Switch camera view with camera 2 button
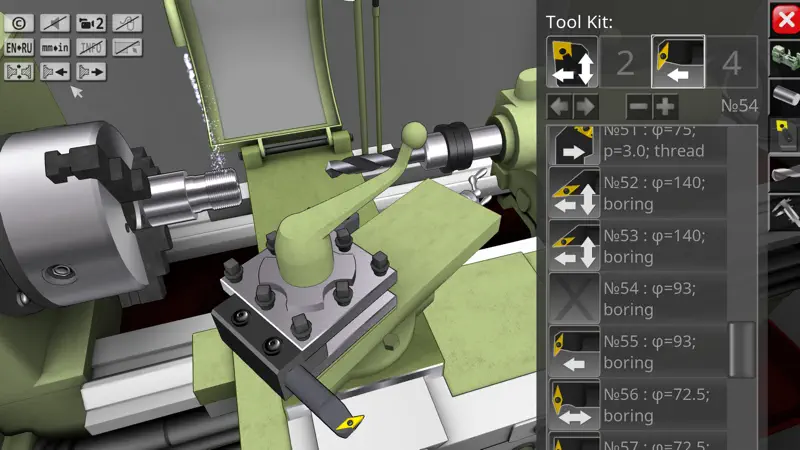The height and width of the screenshot is (450, 800). [x=91, y=23]
